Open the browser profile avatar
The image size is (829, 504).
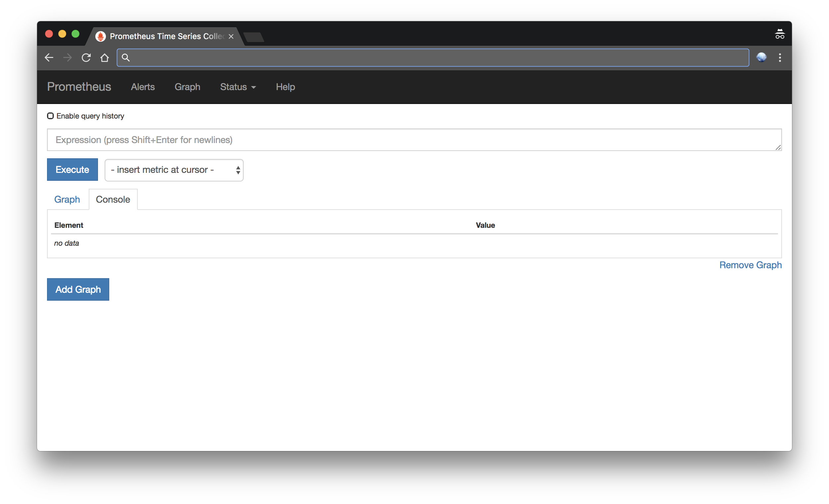pos(762,58)
